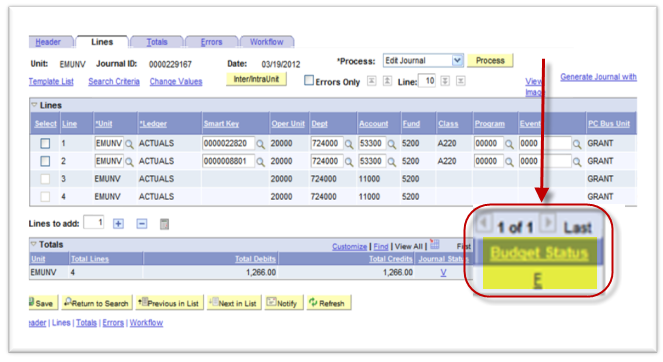Go to next lines arrow icon
Image resolution: width=663 pixels, height=362 pixels.
click(x=445, y=80)
